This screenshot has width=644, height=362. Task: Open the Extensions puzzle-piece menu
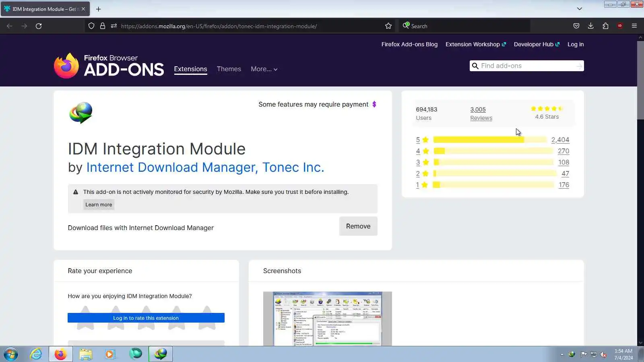pyautogui.click(x=605, y=26)
